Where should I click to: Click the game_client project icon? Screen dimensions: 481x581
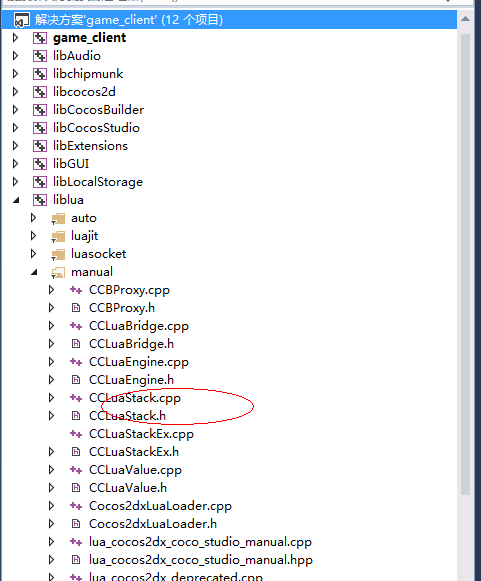click(x=40, y=38)
